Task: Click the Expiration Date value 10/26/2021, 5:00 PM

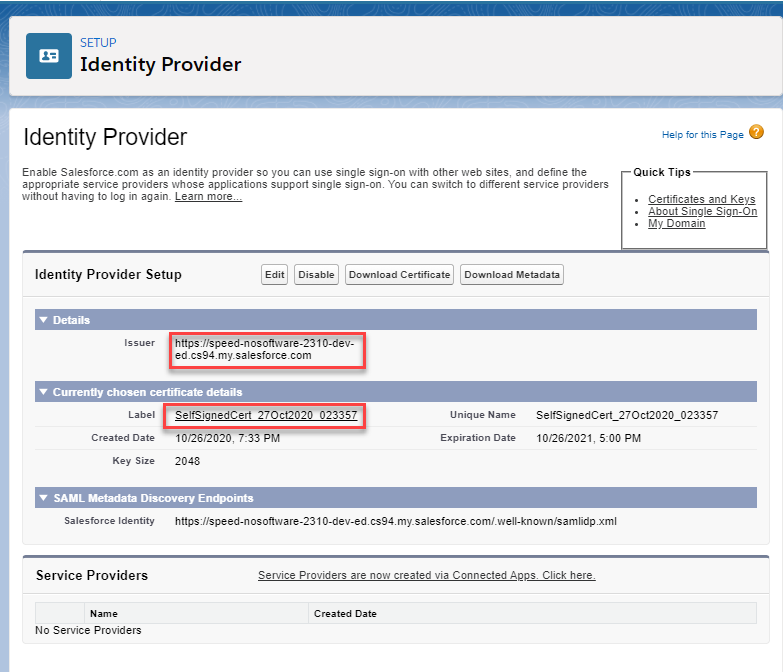Action: [x=588, y=438]
